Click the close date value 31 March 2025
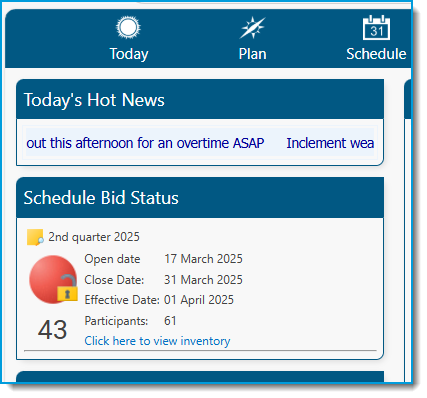Viewport: 427px width, 398px height. coord(203,279)
